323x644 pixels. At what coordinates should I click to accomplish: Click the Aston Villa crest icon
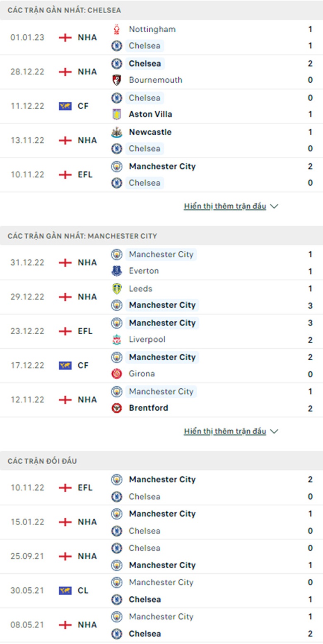click(x=117, y=114)
